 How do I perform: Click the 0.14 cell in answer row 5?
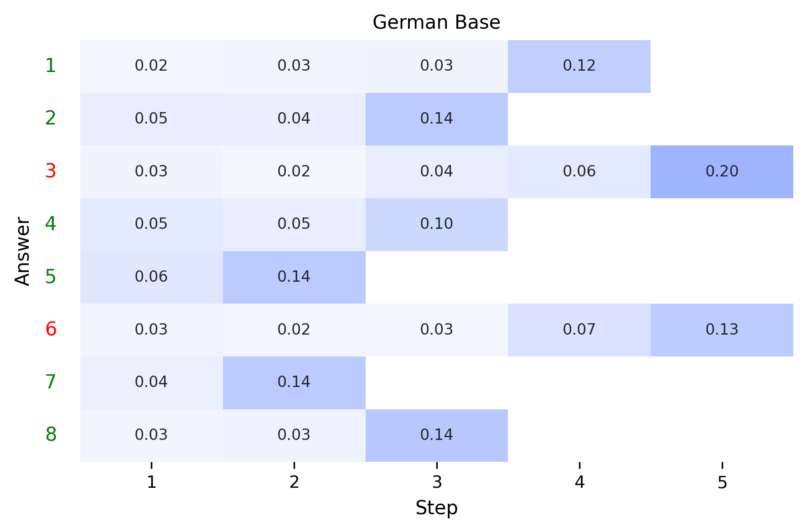click(294, 277)
